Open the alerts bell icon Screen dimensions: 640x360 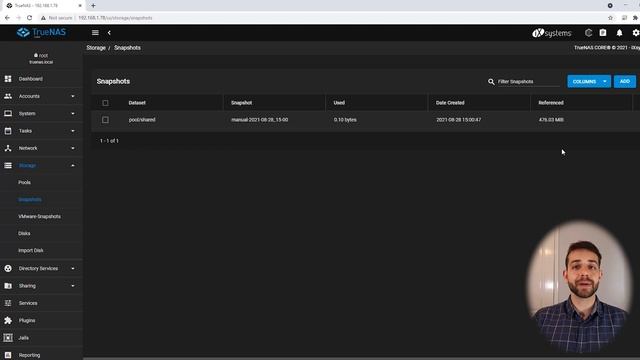click(619, 33)
